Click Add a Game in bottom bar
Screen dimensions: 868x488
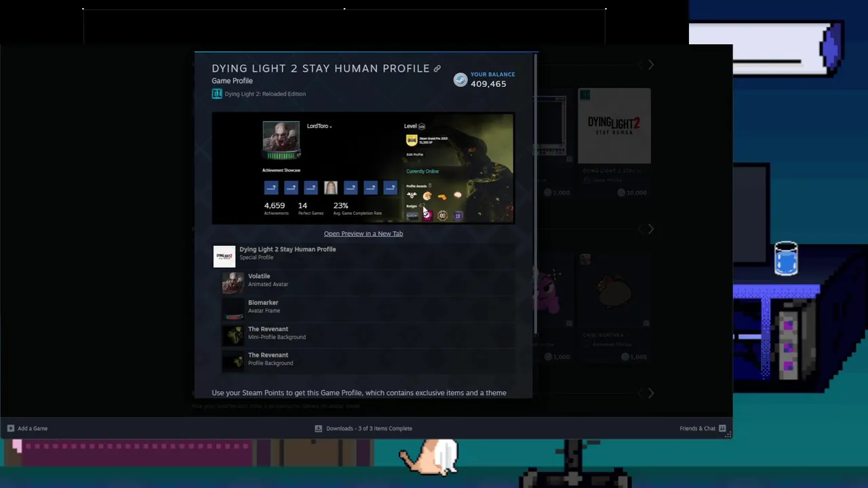coord(27,428)
